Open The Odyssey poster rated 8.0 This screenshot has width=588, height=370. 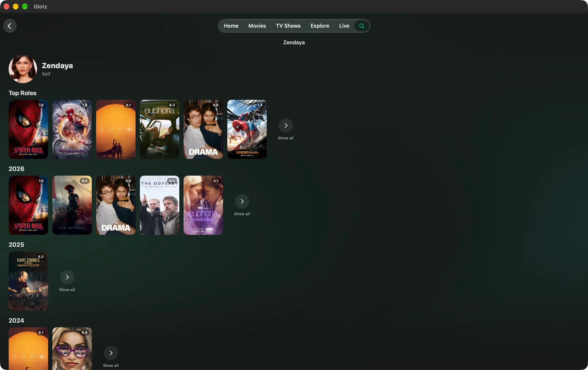point(72,205)
